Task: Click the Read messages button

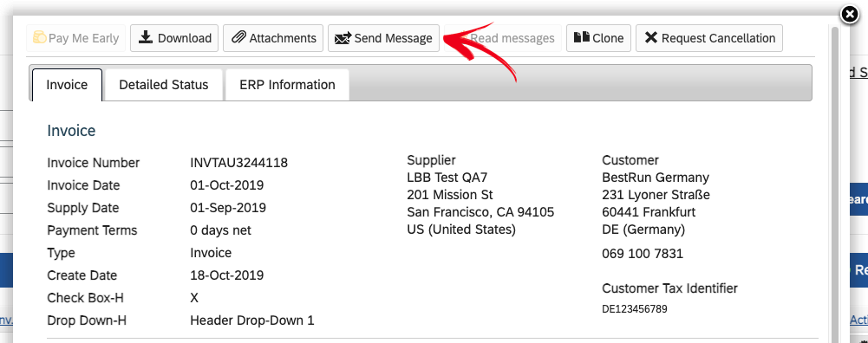Action: [503, 38]
